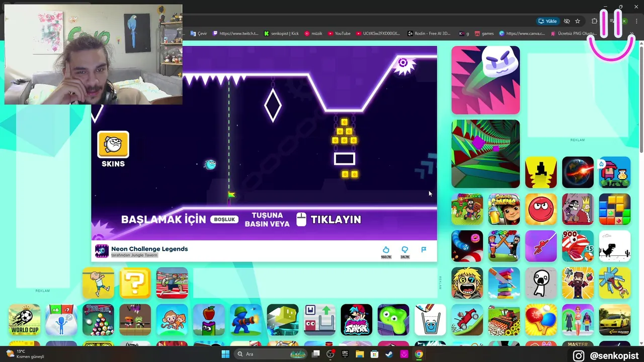Open the angry ghost game large thumbnail
The image size is (644, 362).
(486, 80)
